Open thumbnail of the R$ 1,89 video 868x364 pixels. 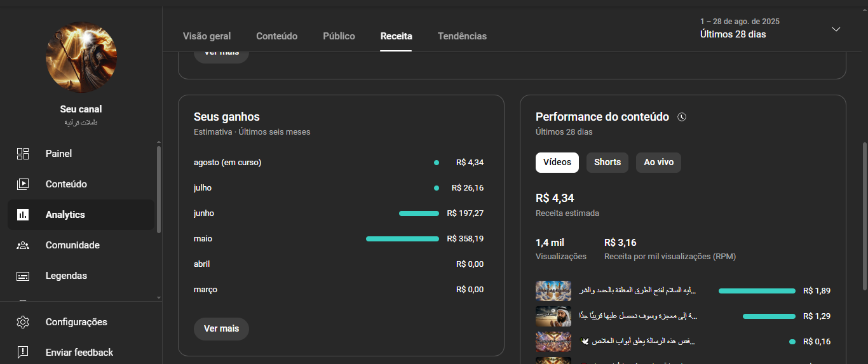553,291
